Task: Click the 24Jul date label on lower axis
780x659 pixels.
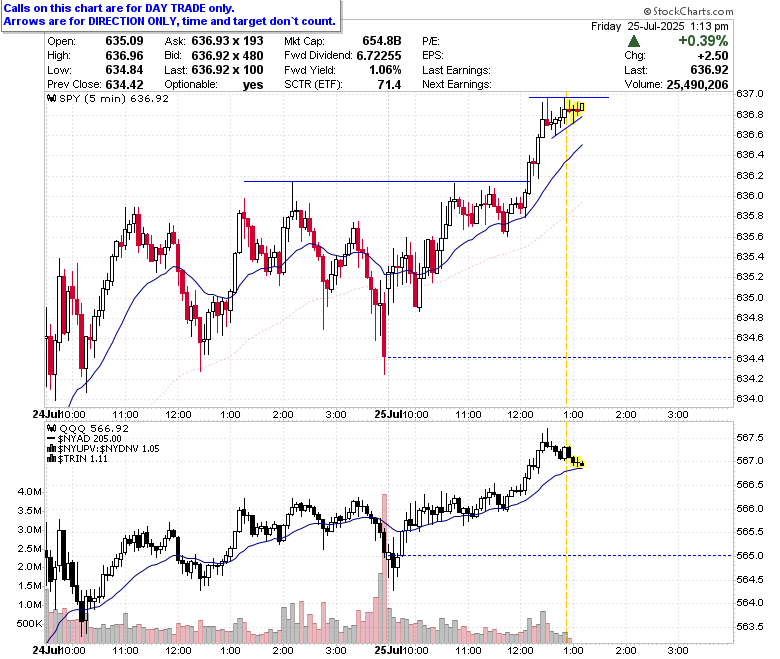Action: tap(45, 650)
